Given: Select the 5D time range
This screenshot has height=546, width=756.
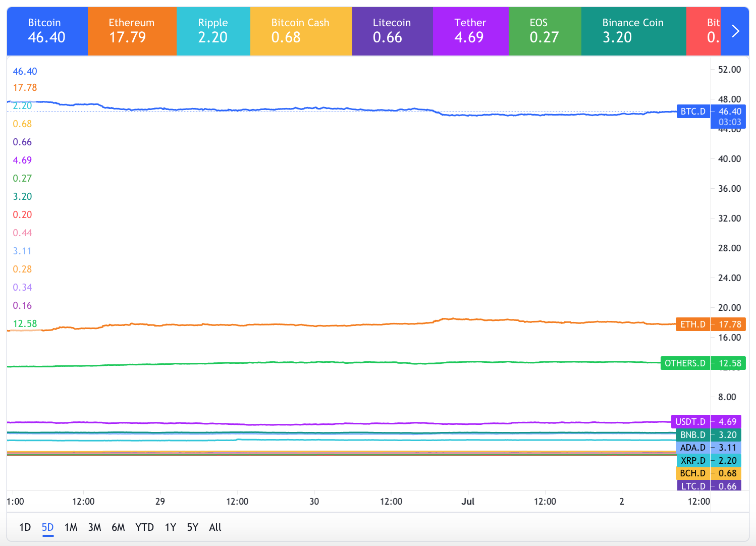Looking at the screenshot, I should pyautogui.click(x=47, y=527).
